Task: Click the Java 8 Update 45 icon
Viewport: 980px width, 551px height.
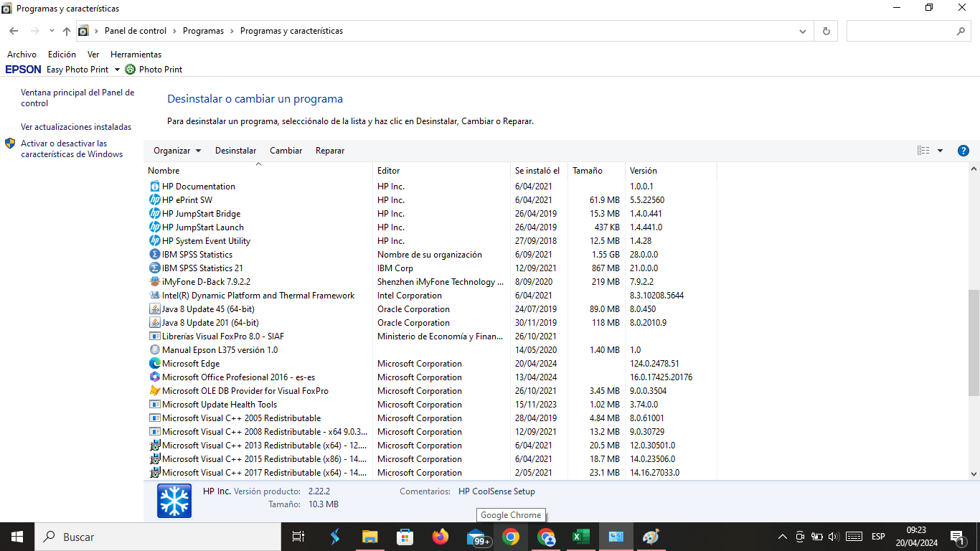Action: [x=154, y=309]
